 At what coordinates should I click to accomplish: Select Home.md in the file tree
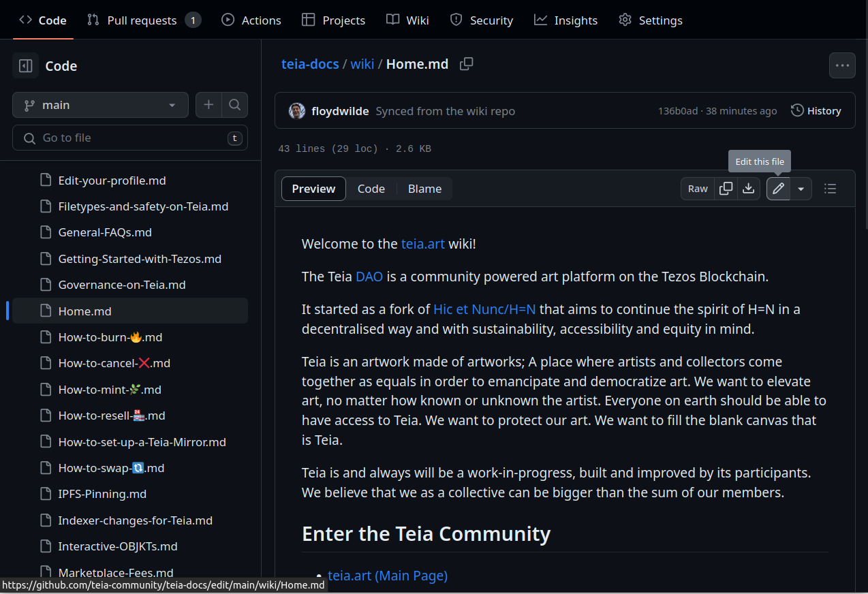pos(130,311)
